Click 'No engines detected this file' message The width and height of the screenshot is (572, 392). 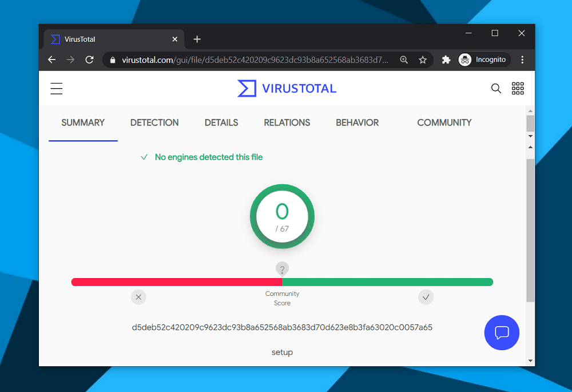click(x=209, y=157)
